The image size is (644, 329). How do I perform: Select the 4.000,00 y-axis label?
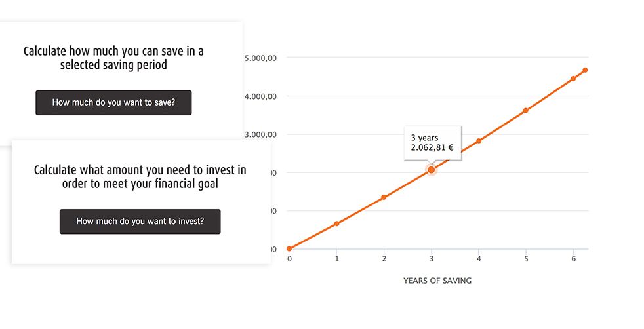pos(260,96)
